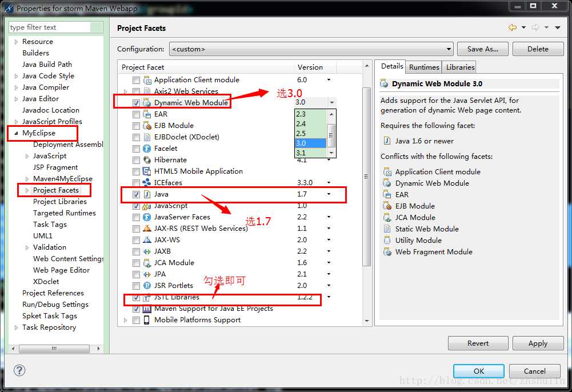Viewport: 572px width, 392px height.
Task: Click the Mobile Platforms Support icon
Action: [147, 320]
